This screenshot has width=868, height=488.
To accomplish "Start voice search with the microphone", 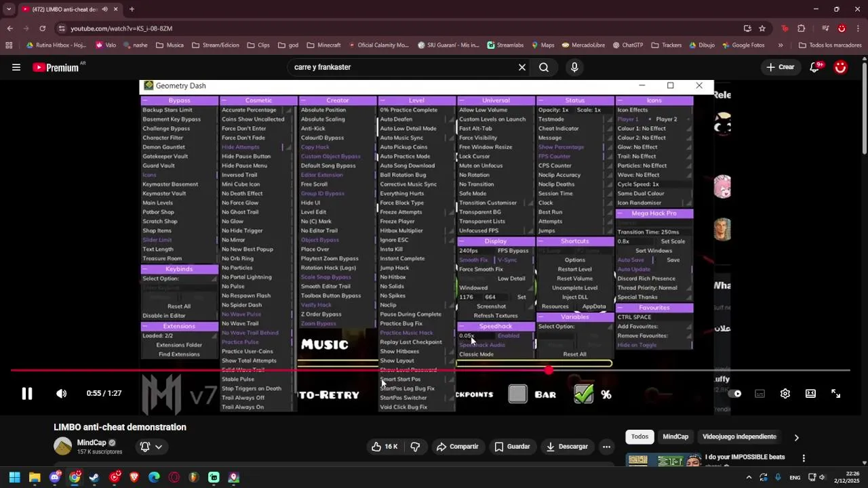I will point(574,67).
